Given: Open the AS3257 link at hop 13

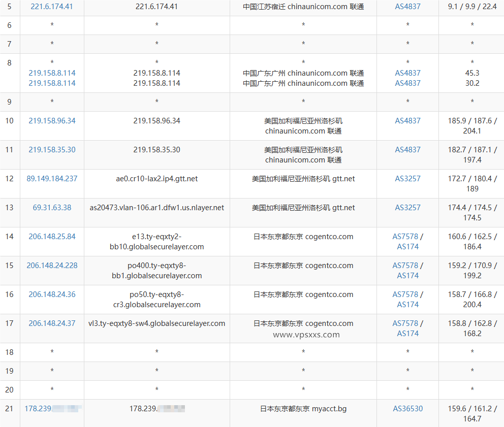Looking at the screenshot, I should [x=407, y=207].
